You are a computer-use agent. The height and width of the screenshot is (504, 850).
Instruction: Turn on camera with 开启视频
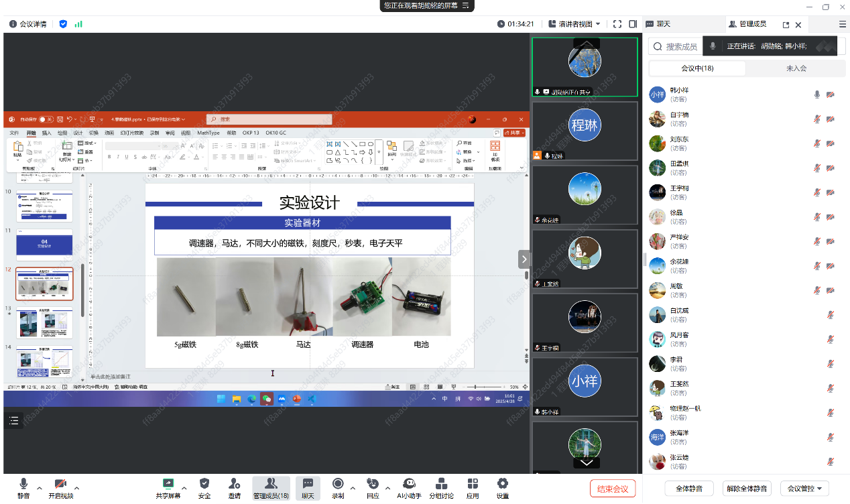(x=60, y=484)
